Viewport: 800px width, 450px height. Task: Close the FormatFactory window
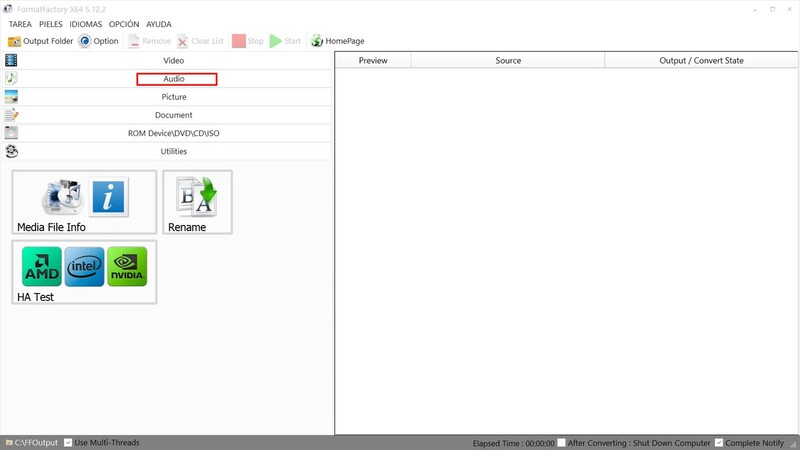pyautogui.click(x=789, y=9)
